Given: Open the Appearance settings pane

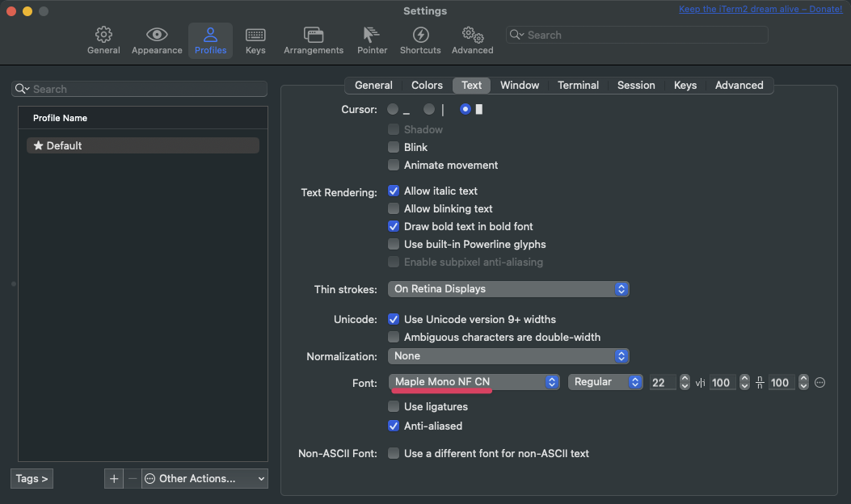Looking at the screenshot, I should point(157,40).
